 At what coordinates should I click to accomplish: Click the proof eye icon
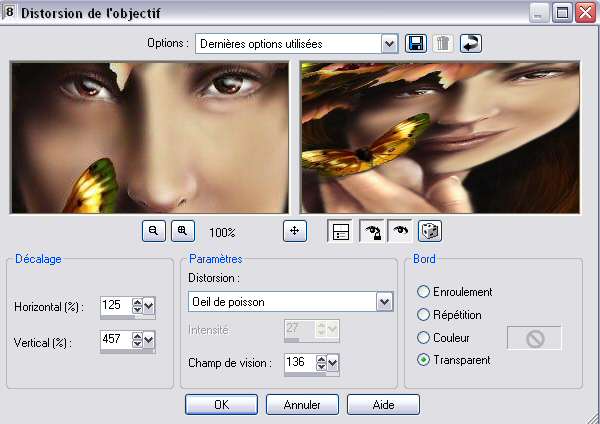click(x=400, y=231)
